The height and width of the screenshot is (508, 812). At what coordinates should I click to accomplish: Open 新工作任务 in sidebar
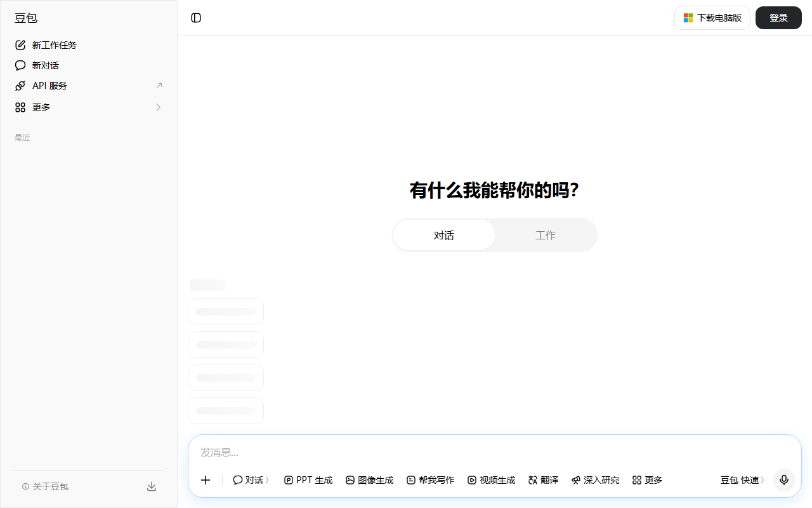[89, 45]
